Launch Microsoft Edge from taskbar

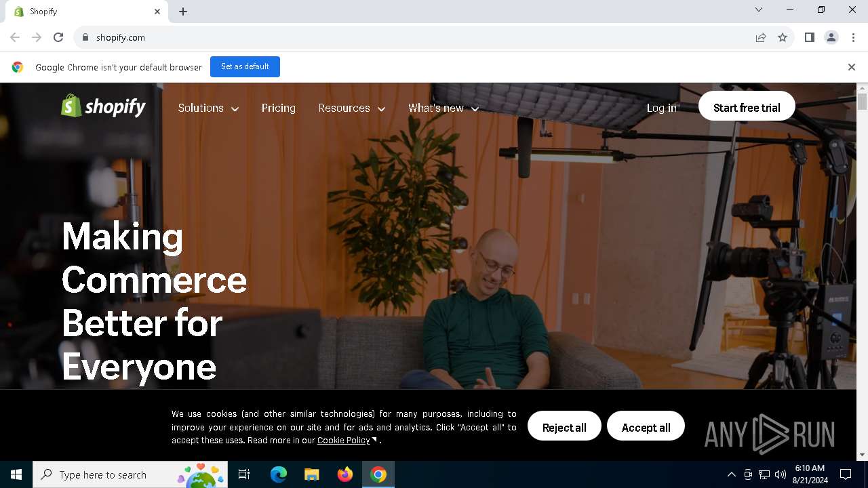click(x=279, y=474)
